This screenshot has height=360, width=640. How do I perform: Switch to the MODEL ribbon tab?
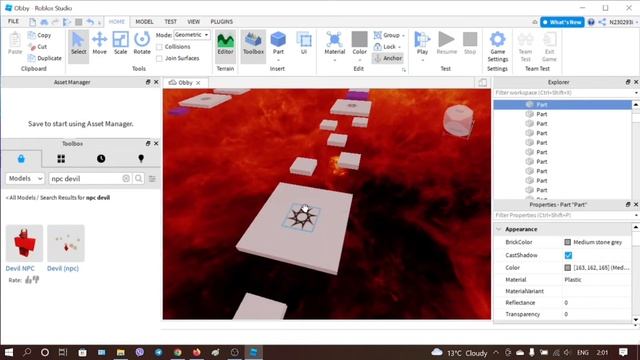pos(144,22)
